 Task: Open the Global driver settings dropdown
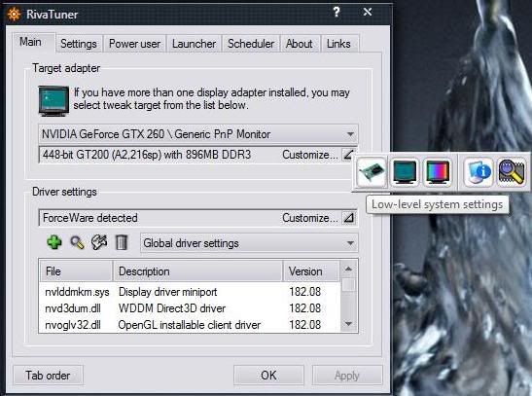249,243
